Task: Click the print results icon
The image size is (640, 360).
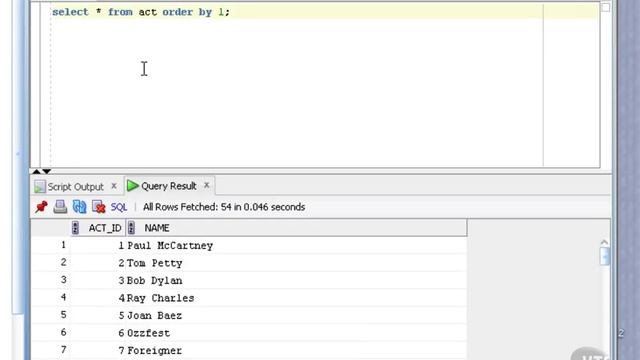Action: (x=60, y=207)
